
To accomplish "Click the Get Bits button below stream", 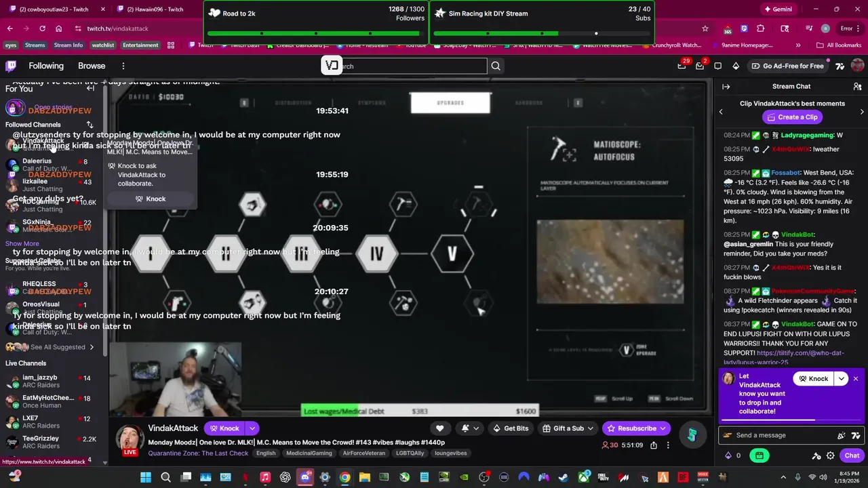I will click(x=510, y=428).
